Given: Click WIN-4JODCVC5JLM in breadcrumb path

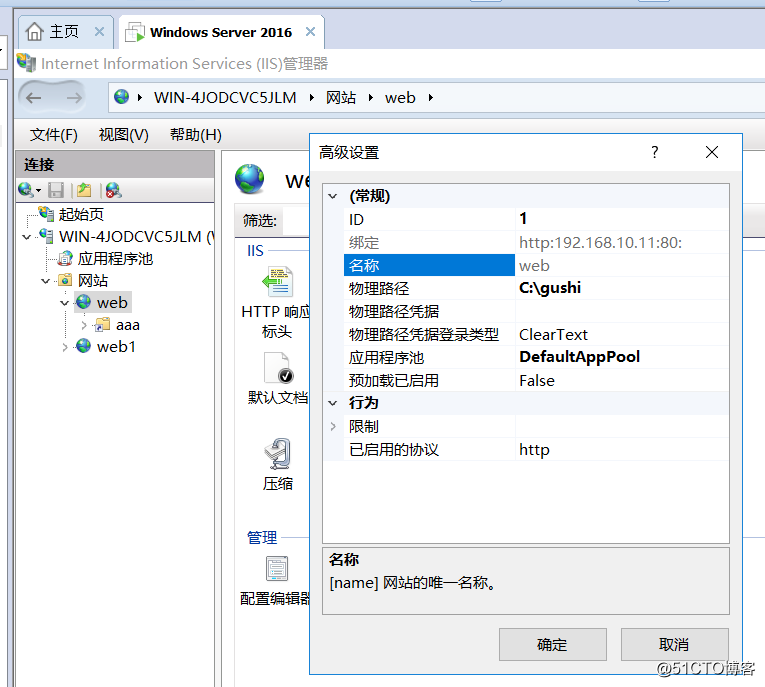Looking at the screenshot, I should (225, 98).
